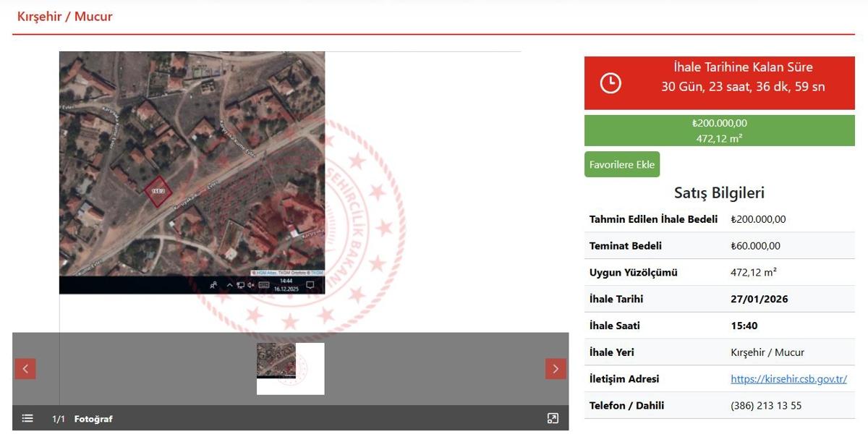This screenshot has height=437, width=868.
Task: Click the red parcel marker on map
Action: pyautogui.click(x=157, y=192)
